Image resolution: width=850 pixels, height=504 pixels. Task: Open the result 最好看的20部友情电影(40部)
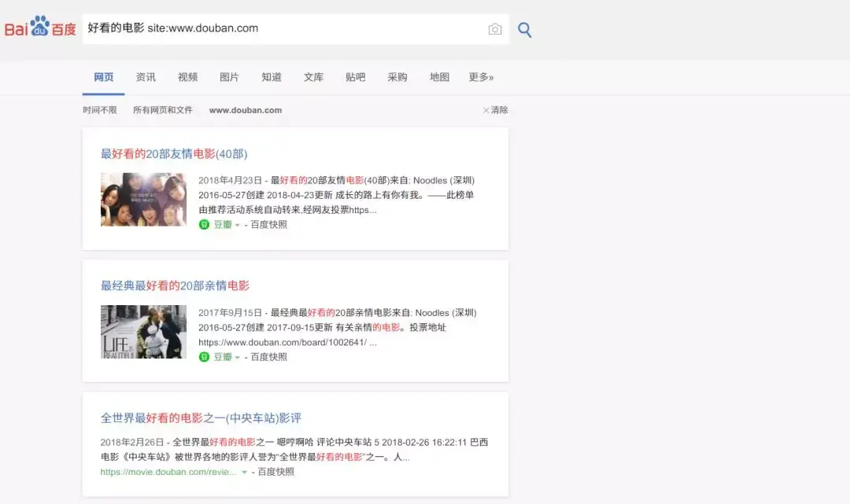coord(173,154)
